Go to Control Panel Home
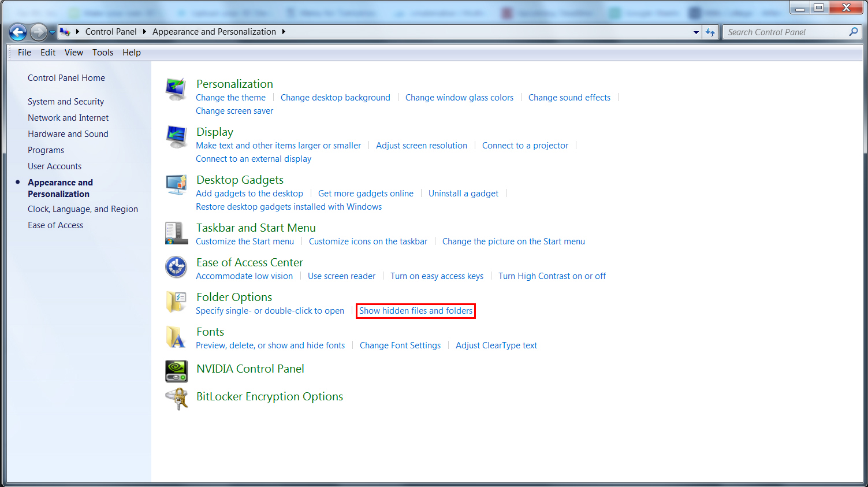 [x=66, y=78]
